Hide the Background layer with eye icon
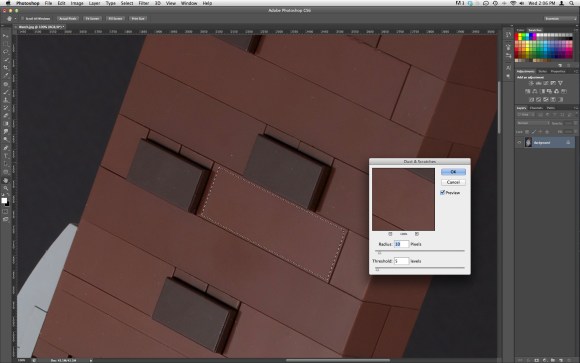Screen dimensions: 580x363 point(519,142)
